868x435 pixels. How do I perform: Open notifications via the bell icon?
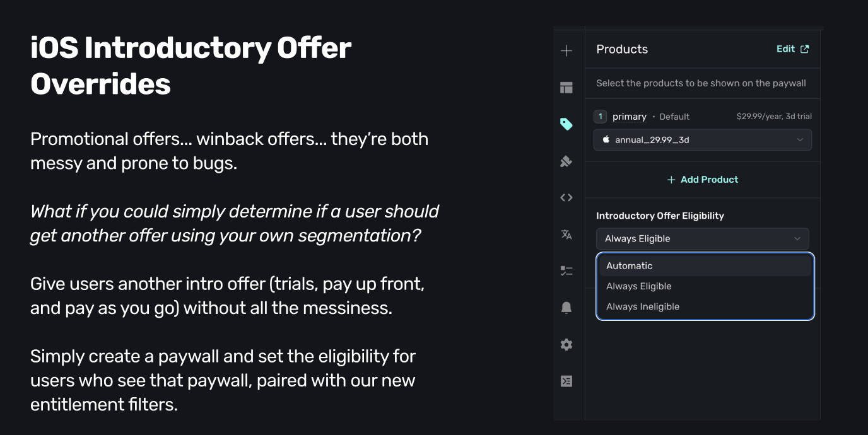(566, 307)
